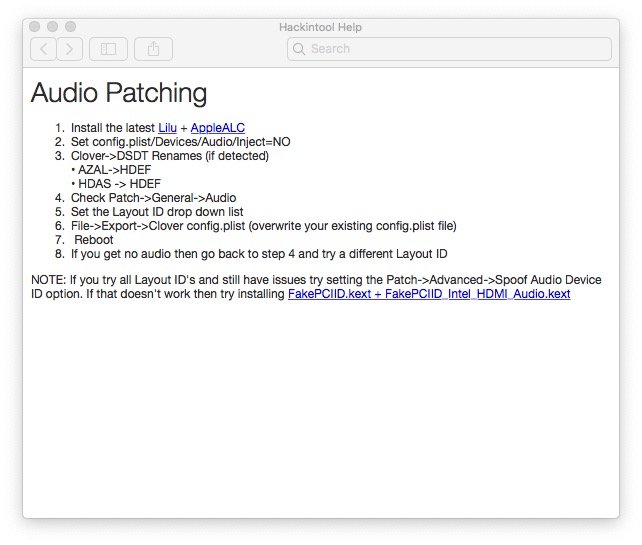The width and height of the screenshot is (642, 545).
Task: Open the Share toolbar button
Action: (154, 49)
